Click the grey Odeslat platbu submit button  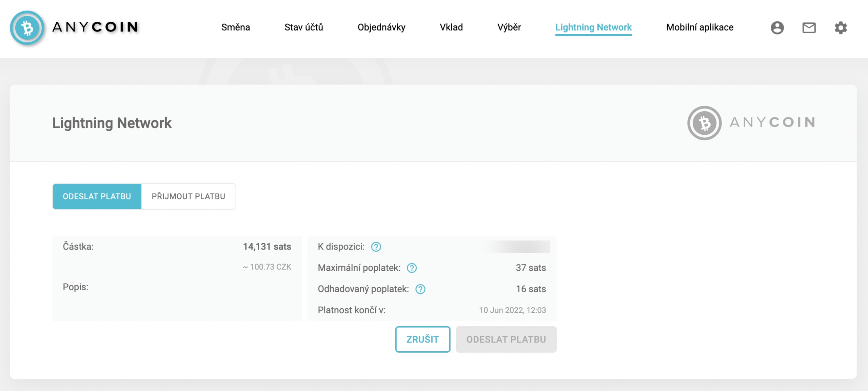[x=506, y=339]
